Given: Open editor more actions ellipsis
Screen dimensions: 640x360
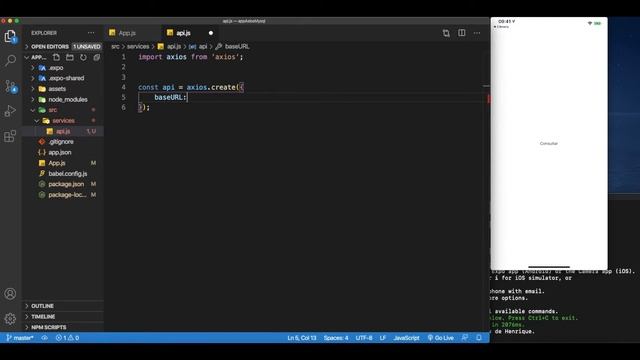Looking at the screenshot, I should click(477, 33).
